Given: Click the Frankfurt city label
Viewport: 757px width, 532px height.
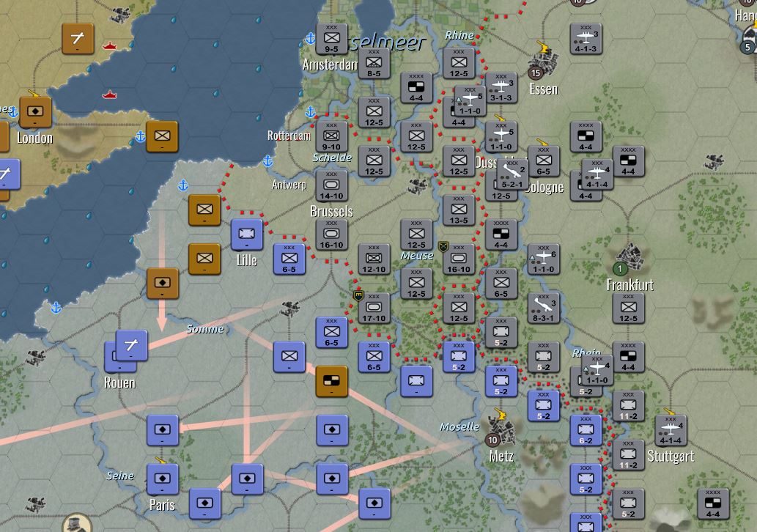Looking at the screenshot, I should (x=629, y=285).
